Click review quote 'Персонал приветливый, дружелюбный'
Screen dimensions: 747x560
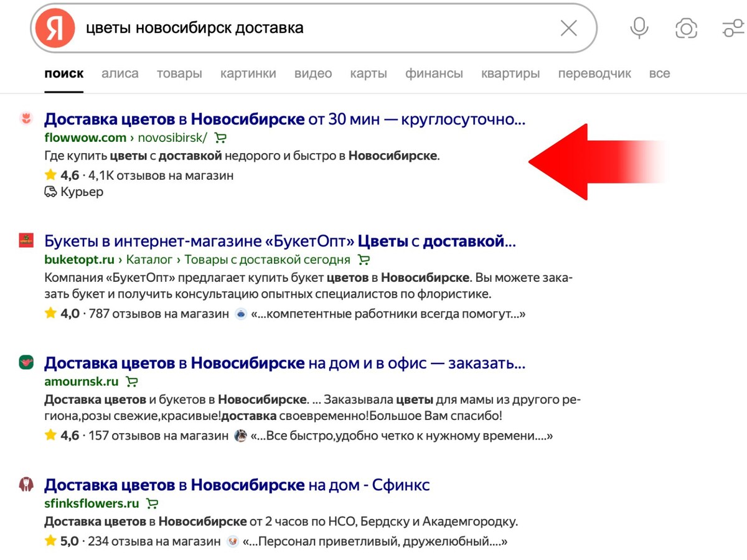pos(375,541)
